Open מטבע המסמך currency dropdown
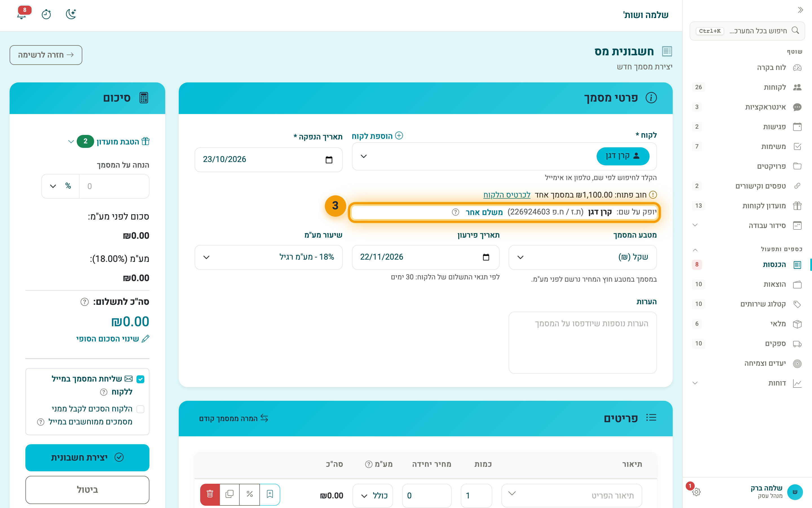Image resolution: width=812 pixels, height=508 pixels. click(582, 257)
